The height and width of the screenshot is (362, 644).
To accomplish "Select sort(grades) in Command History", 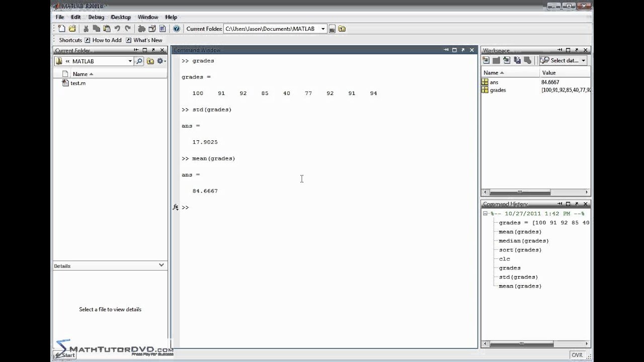I will (x=520, y=250).
